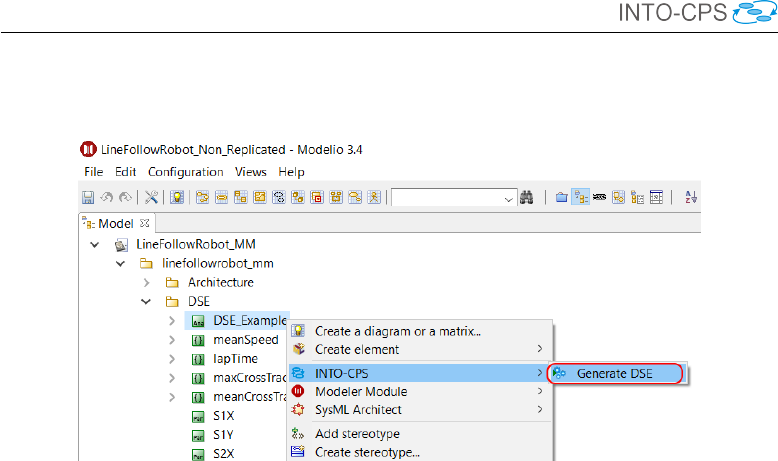The width and height of the screenshot is (778, 461).
Task: Click the red Modelio application logo
Action: [x=88, y=149]
